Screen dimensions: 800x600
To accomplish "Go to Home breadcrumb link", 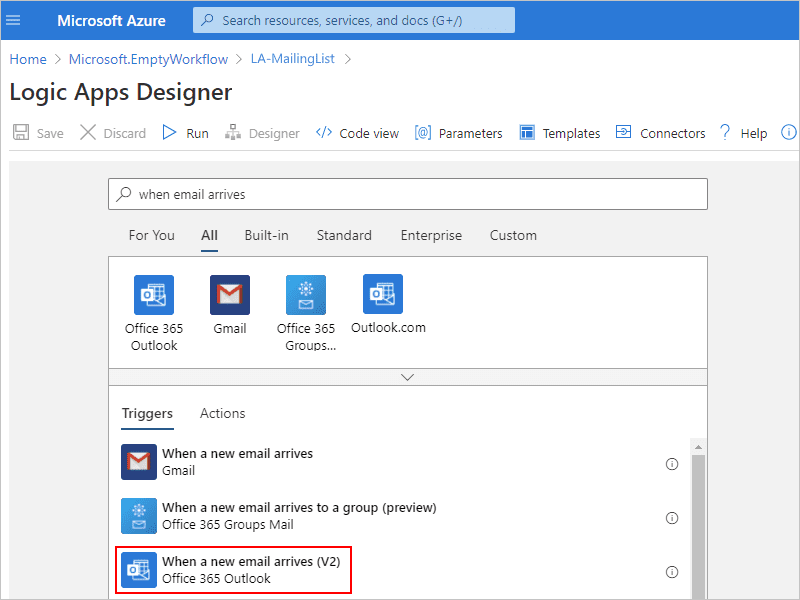I will [28, 59].
